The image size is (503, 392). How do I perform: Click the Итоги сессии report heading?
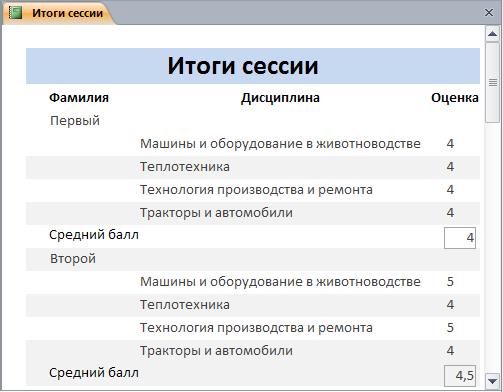[x=243, y=66]
